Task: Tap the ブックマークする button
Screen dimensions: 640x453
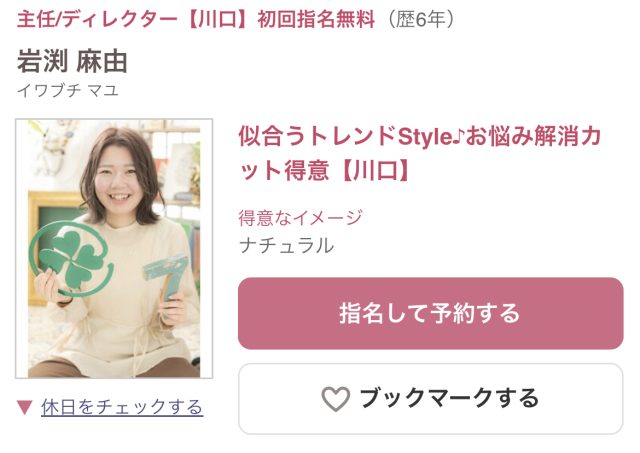Action: pyautogui.click(x=431, y=399)
